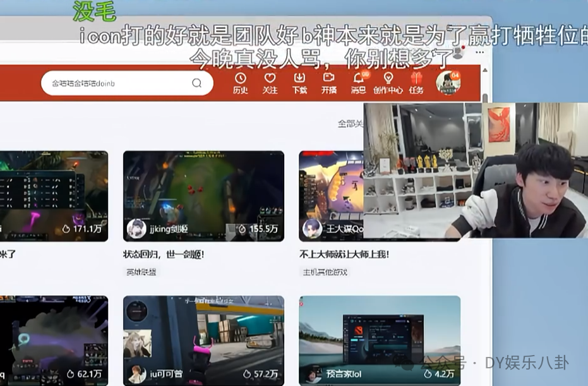Screen dimensions: 588x386
Task: Open iu可可曾 stream thumbnail
Action: (x=203, y=341)
